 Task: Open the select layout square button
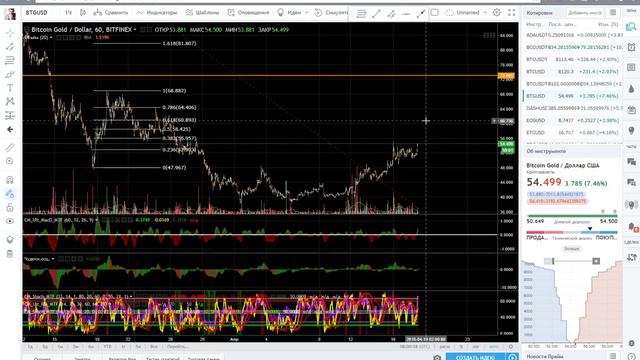tap(435, 13)
